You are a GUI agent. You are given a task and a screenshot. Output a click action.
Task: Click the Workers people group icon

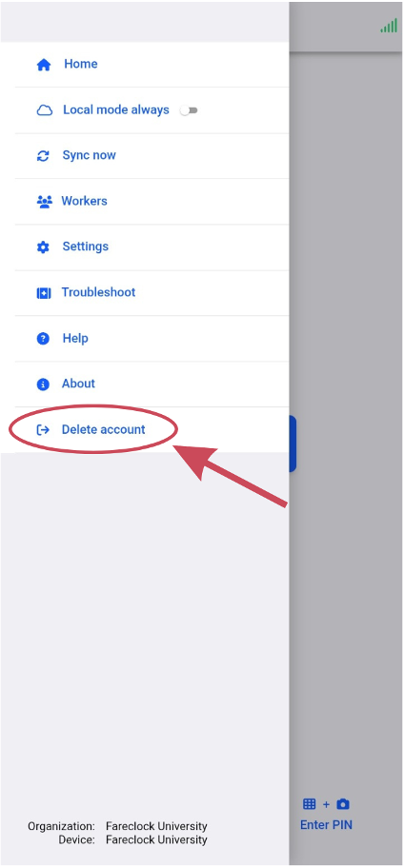[45, 202]
